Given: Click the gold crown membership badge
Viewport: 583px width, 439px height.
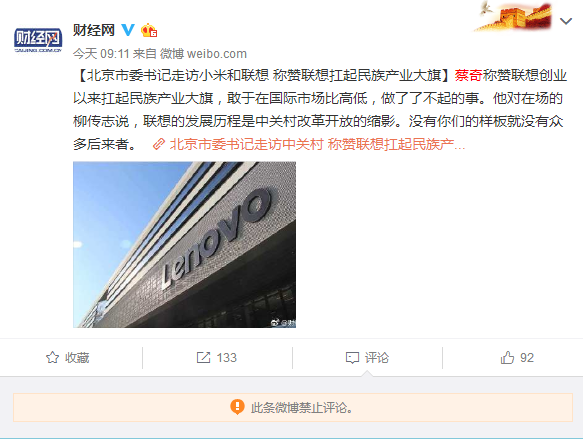Looking at the screenshot, I should pos(149,30).
